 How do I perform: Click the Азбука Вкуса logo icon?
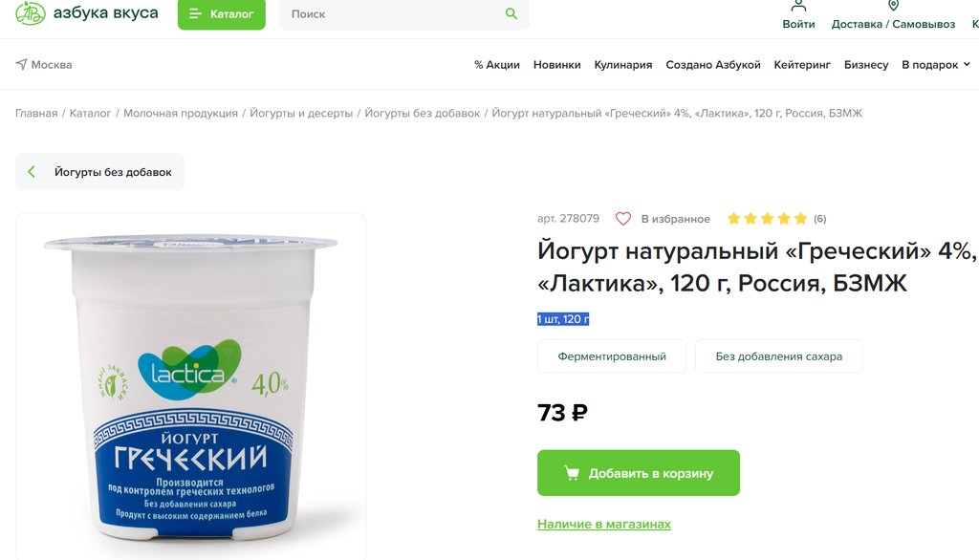click(x=30, y=13)
